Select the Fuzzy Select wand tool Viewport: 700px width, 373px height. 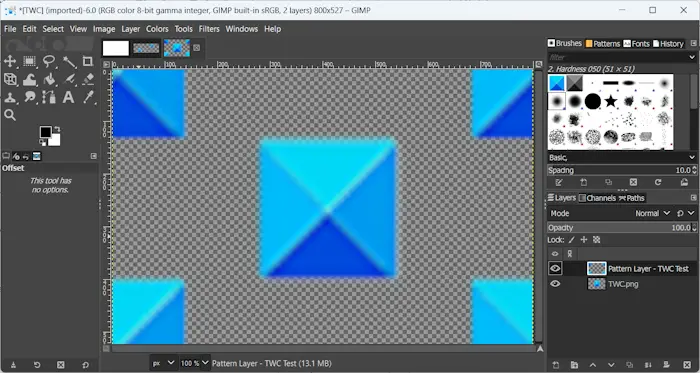coord(69,61)
